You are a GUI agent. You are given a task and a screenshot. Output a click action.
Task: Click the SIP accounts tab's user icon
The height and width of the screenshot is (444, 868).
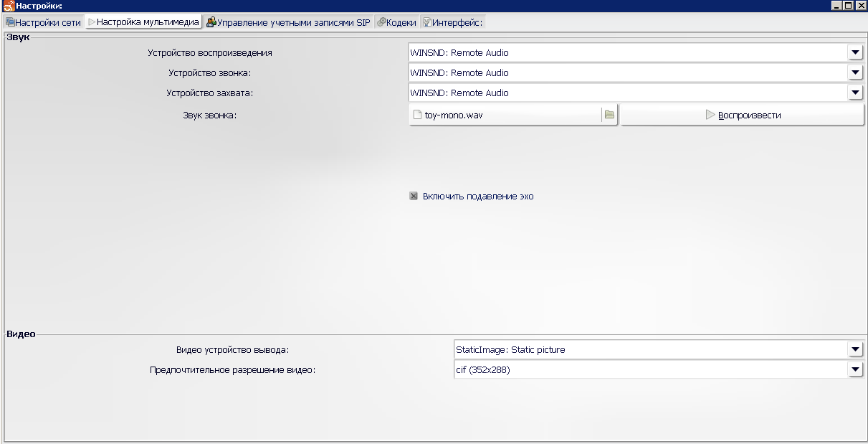(211, 22)
